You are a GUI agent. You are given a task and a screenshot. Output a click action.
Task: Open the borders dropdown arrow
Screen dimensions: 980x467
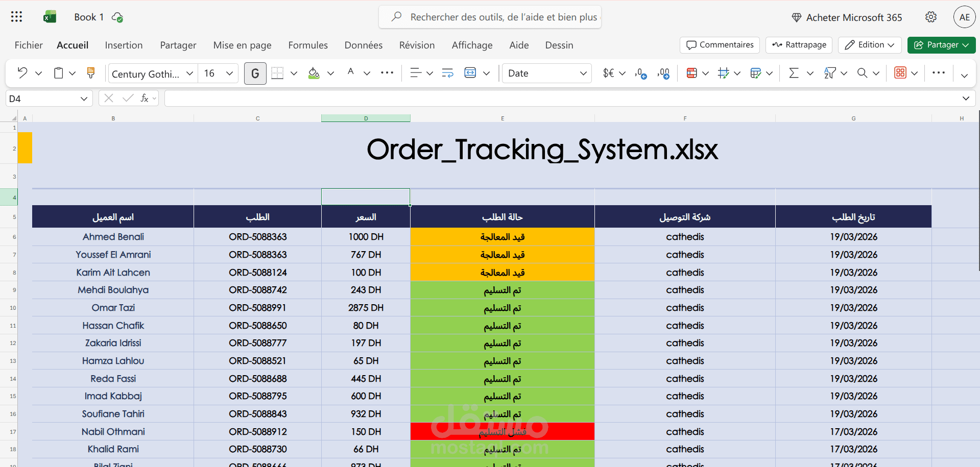pyautogui.click(x=294, y=73)
